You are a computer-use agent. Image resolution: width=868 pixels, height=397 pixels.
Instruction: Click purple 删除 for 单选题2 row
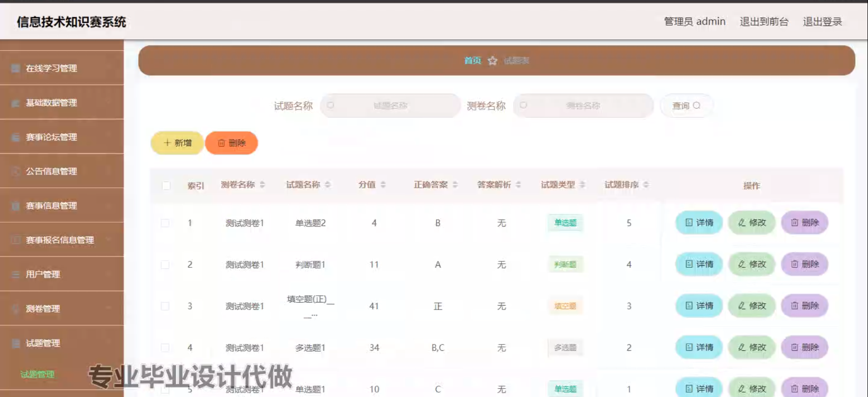pos(805,223)
